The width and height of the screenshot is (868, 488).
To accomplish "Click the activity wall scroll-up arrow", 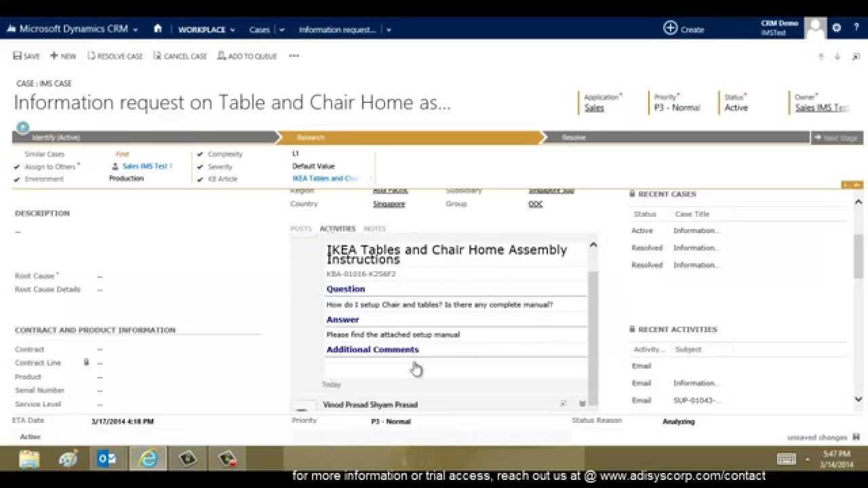I will pyautogui.click(x=593, y=245).
